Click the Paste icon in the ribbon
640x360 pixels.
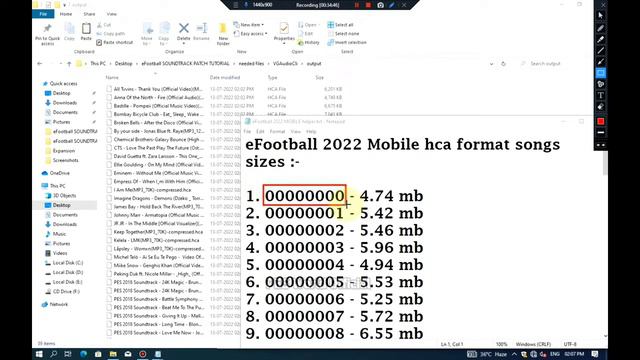coord(86,32)
